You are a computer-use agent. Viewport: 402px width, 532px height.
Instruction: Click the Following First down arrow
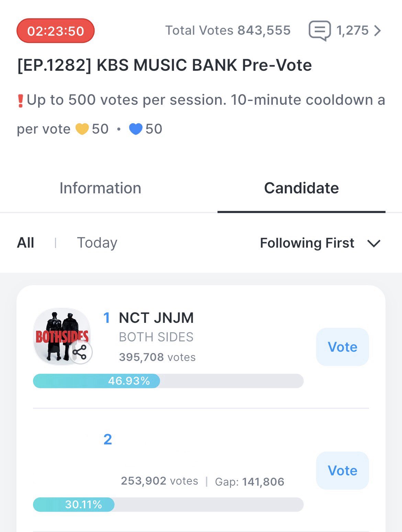coord(374,244)
